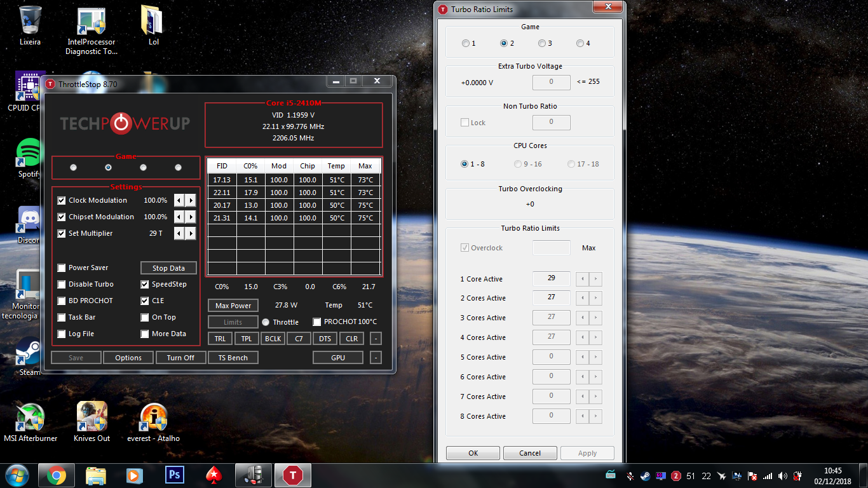Click the airplane Afterburner tray icon

[722, 476]
